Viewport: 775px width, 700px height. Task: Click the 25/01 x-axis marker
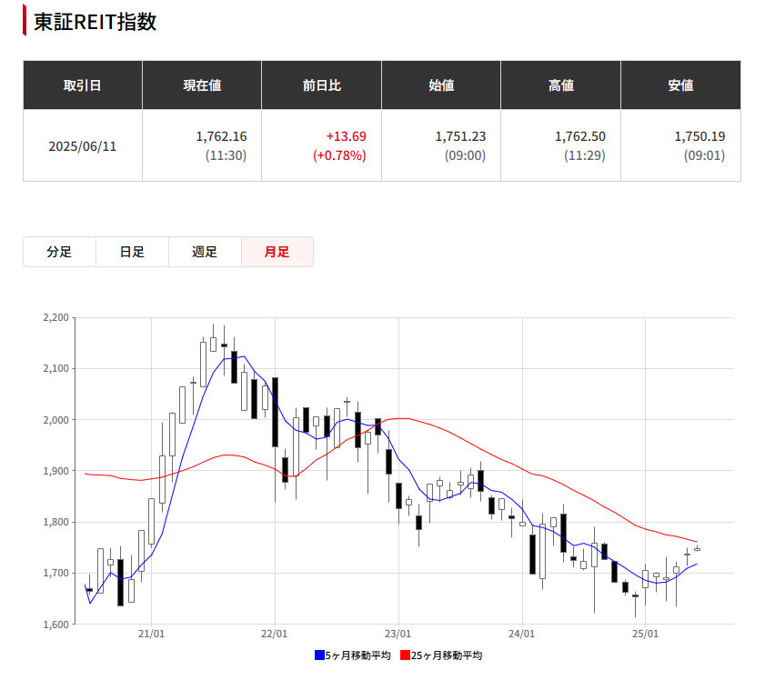coord(646,634)
